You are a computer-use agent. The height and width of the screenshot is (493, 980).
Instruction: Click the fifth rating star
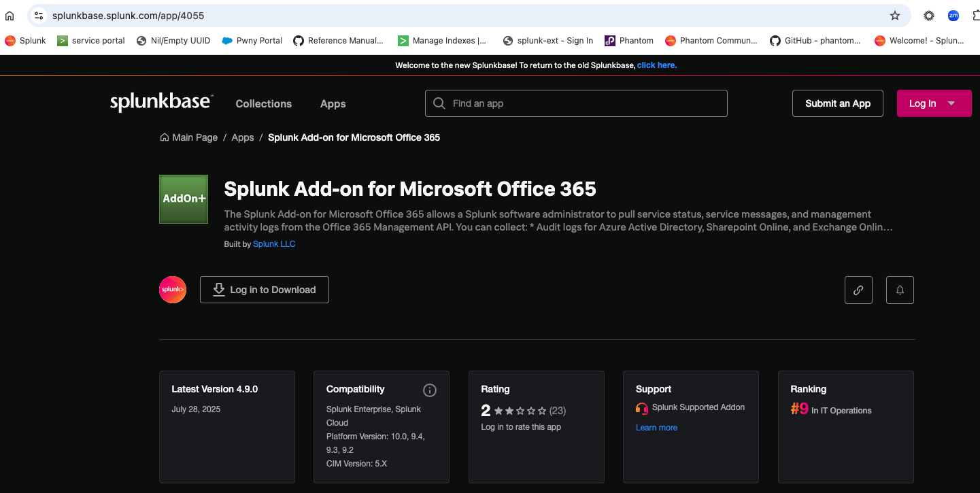pos(542,411)
